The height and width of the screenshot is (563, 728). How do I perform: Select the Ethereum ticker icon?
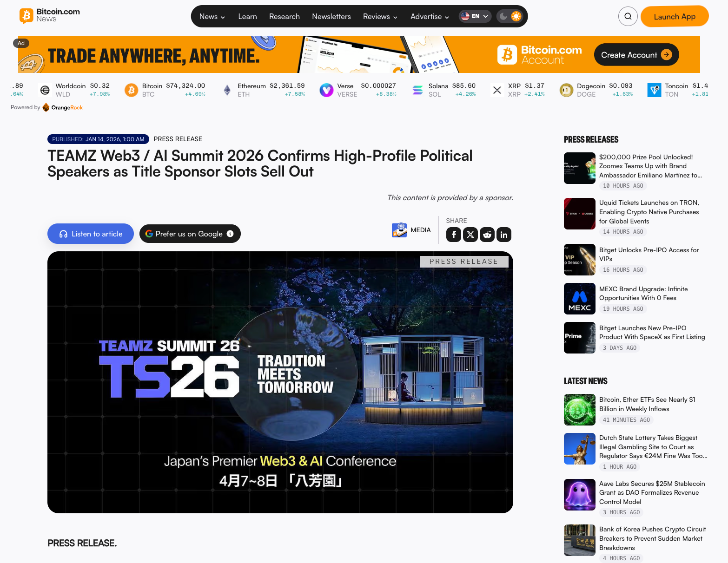pyautogui.click(x=227, y=90)
